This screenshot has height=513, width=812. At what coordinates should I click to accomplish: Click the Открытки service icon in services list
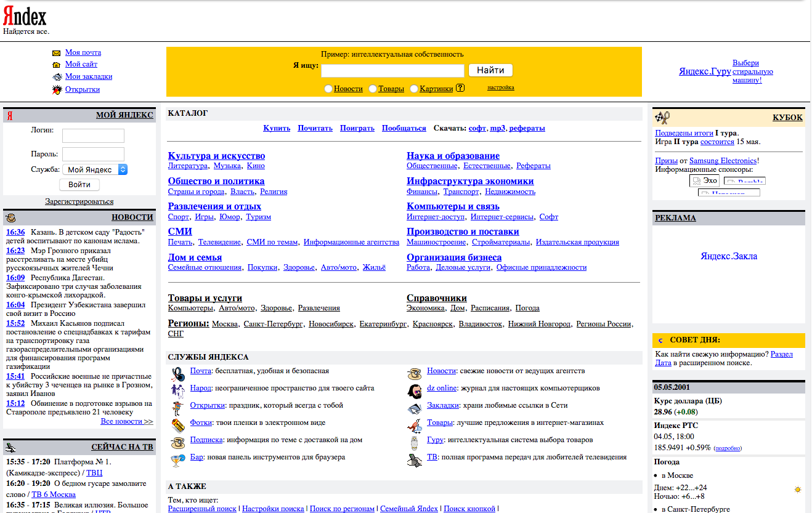click(178, 408)
